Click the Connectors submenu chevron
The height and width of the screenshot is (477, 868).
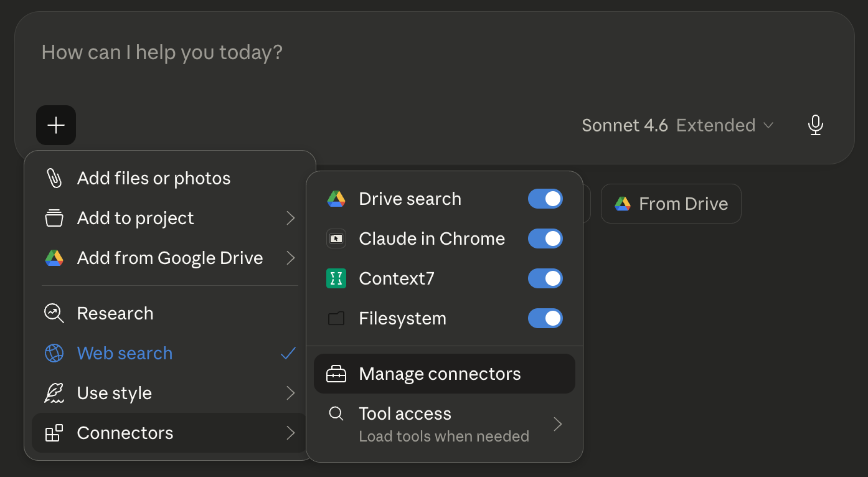(290, 433)
